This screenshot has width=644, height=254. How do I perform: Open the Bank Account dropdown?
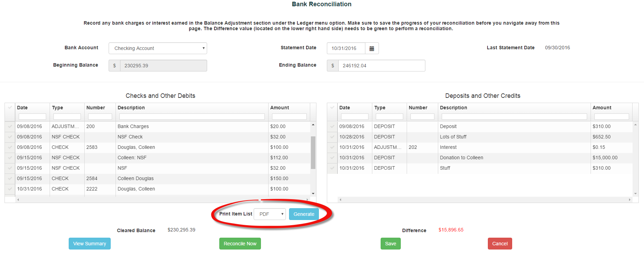158,48
